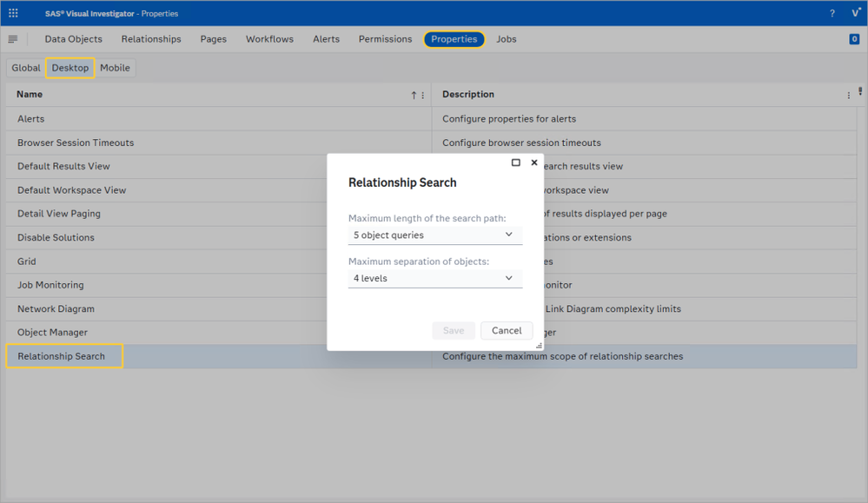Image resolution: width=868 pixels, height=503 pixels.
Task: Open the Data Objects tab
Action: click(x=73, y=39)
